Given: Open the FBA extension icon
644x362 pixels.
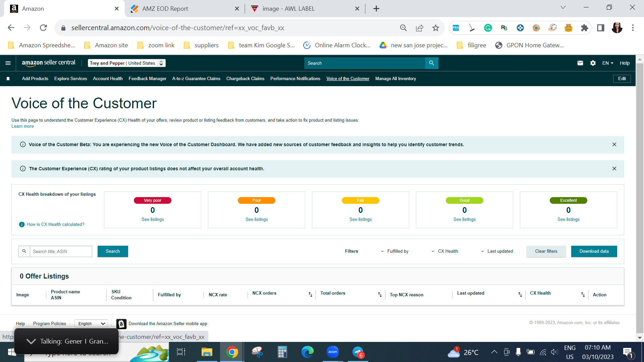Looking at the screenshot, I should pos(456,28).
